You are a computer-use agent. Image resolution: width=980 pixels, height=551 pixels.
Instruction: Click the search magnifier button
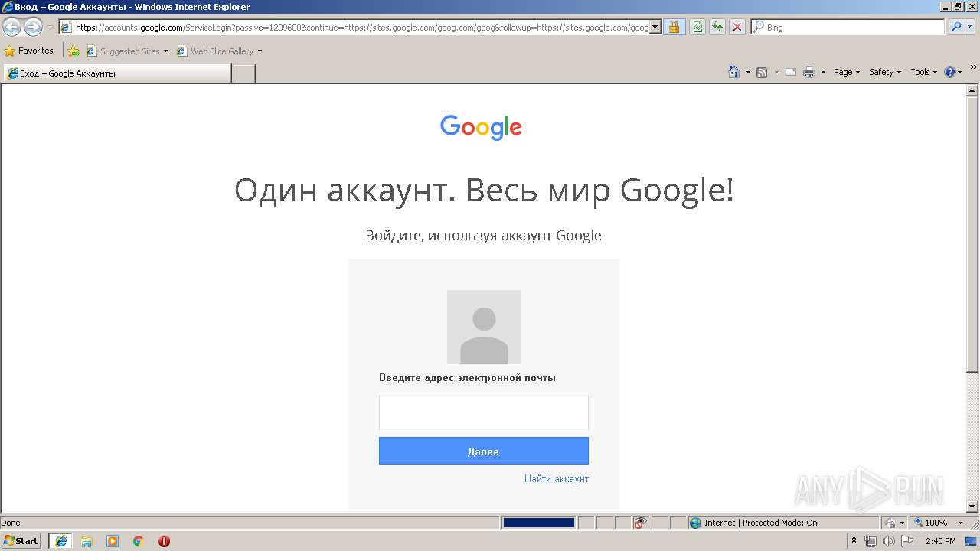(x=956, y=28)
